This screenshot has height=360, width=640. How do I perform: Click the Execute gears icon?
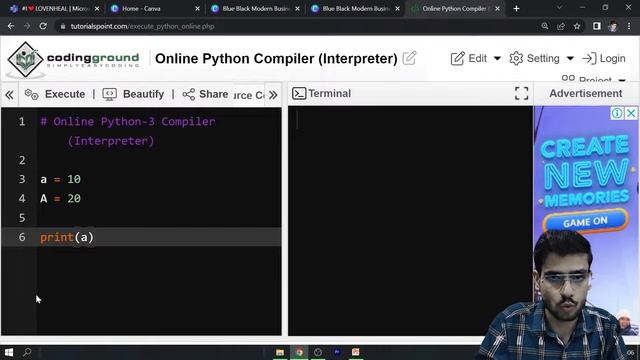pos(31,94)
